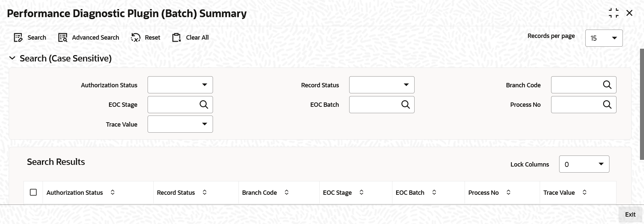Check the select-all checkbox in results header
Image resolution: width=644 pixels, height=224 pixels.
coord(34,192)
